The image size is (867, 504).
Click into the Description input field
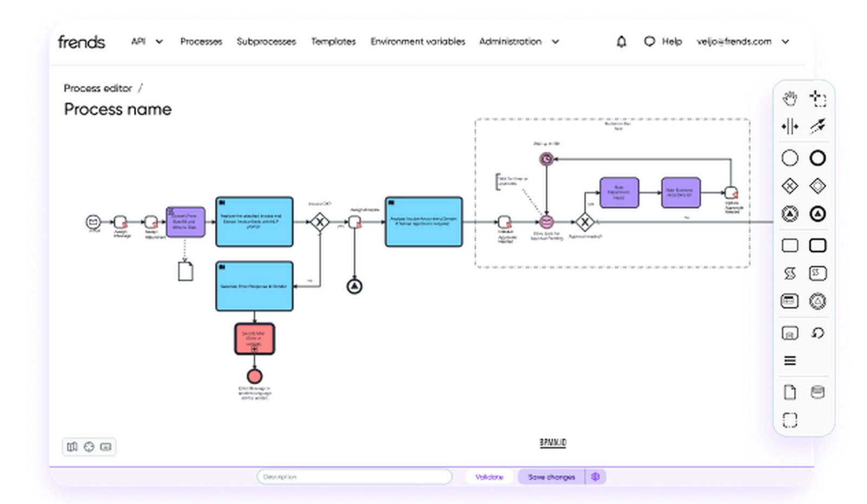click(354, 477)
